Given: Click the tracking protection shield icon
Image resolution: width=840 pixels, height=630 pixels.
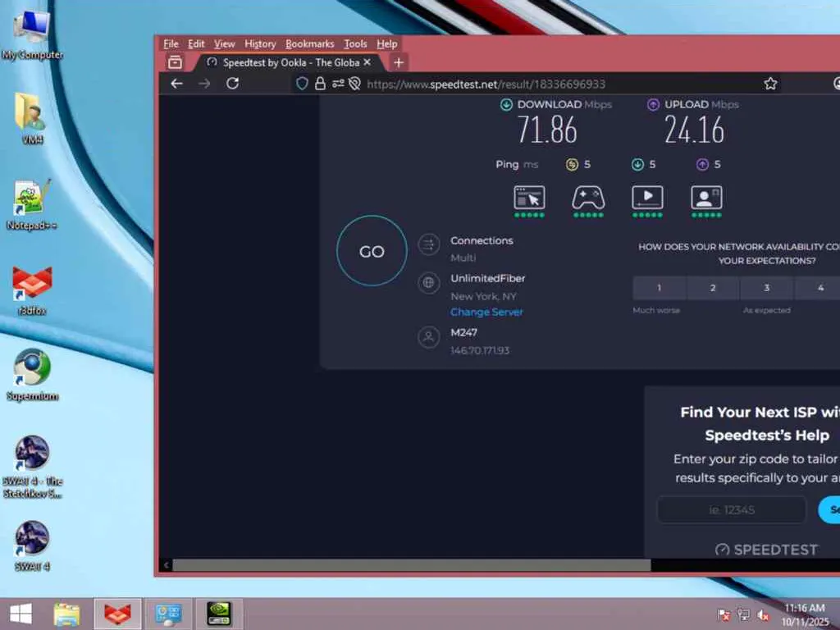Looking at the screenshot, I should (x=302, y=84).
